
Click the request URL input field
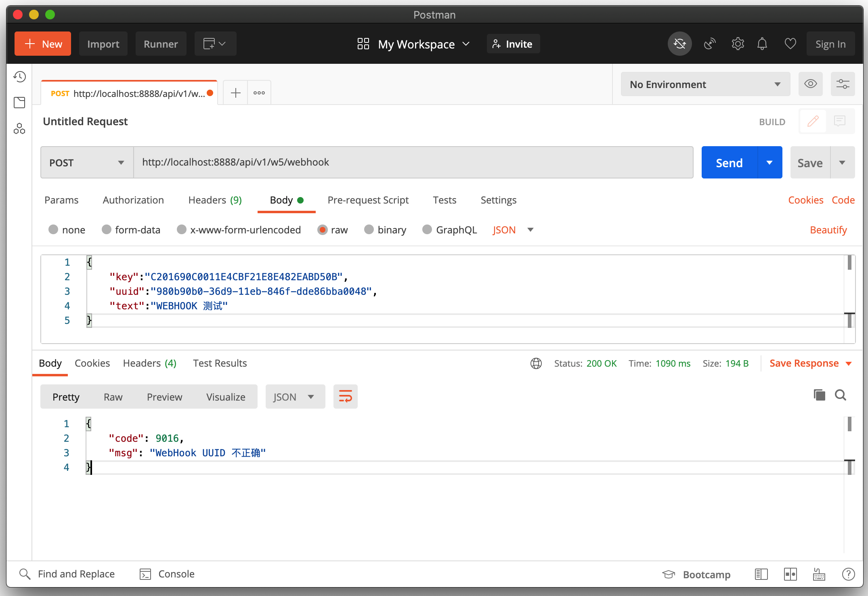(x=413, y=162)
